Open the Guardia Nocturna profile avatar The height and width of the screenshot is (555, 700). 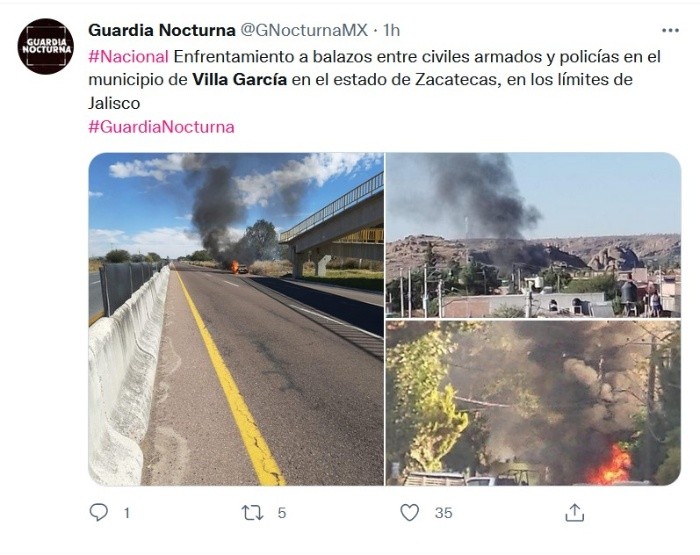[46, 46]
